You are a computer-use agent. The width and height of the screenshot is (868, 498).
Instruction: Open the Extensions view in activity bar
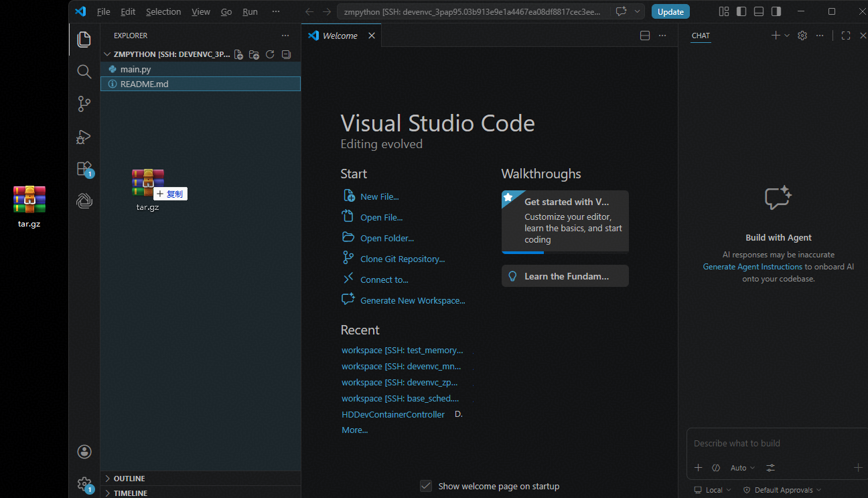click(84, 168)
